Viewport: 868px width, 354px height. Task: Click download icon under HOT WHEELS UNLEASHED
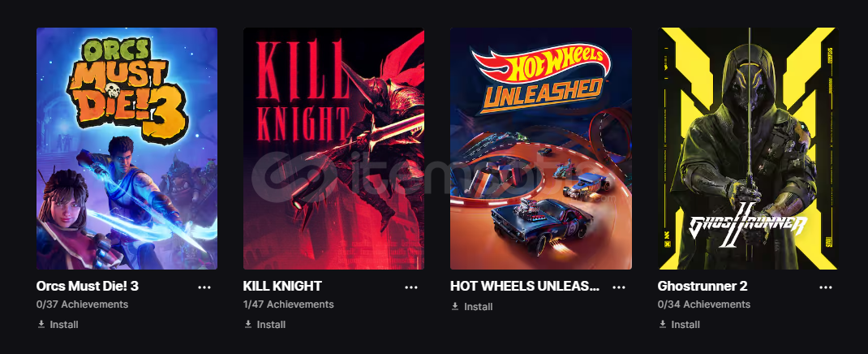(455, 306)
